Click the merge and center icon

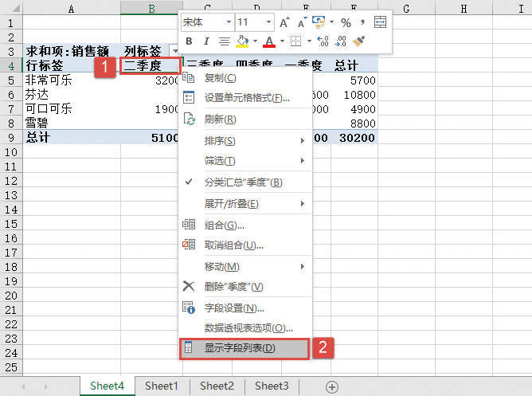coord(381,22)
